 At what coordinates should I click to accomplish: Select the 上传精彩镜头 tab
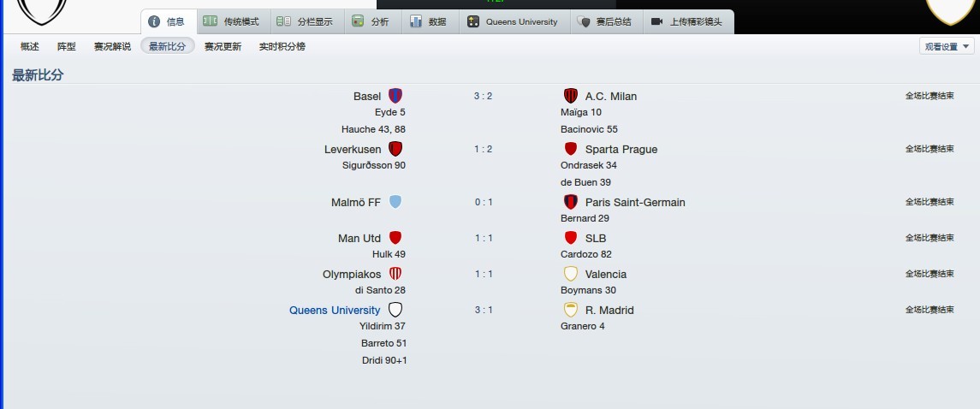[x=686, y=21]
